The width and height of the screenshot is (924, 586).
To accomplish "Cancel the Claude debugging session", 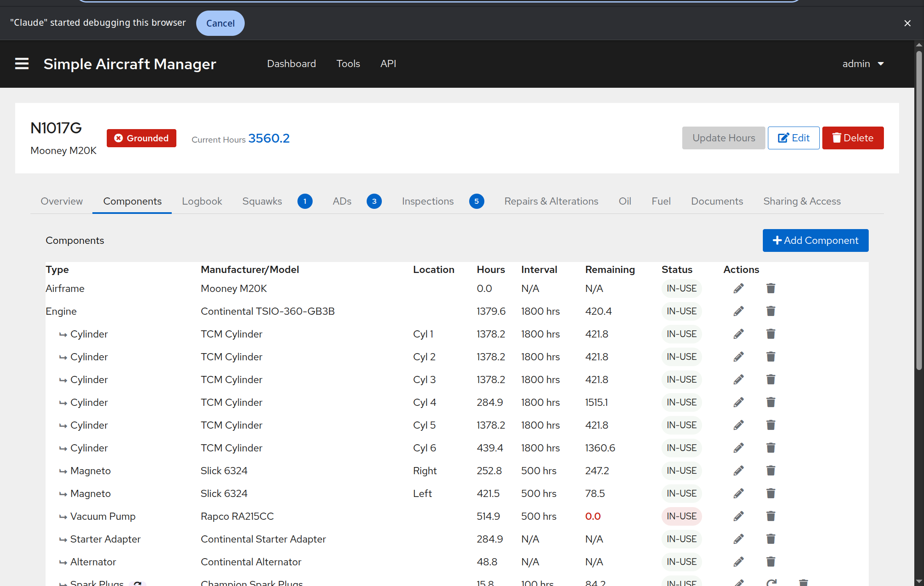I will 220,23.
